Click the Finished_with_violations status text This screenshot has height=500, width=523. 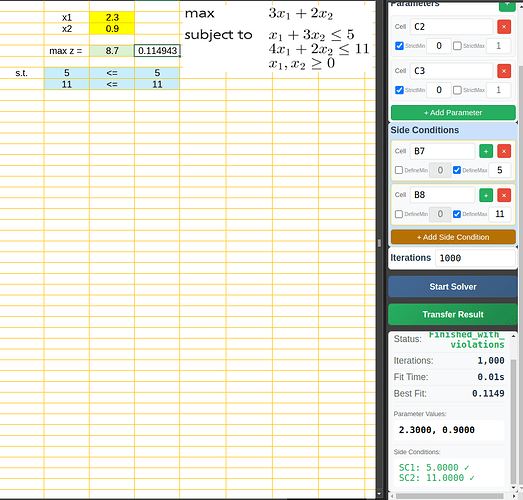467,339
